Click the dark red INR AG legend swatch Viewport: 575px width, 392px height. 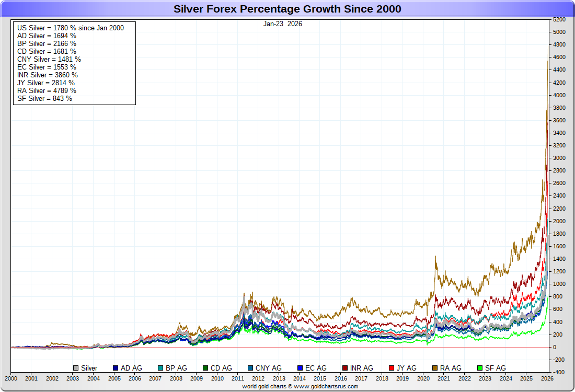(x=344, y=368)
